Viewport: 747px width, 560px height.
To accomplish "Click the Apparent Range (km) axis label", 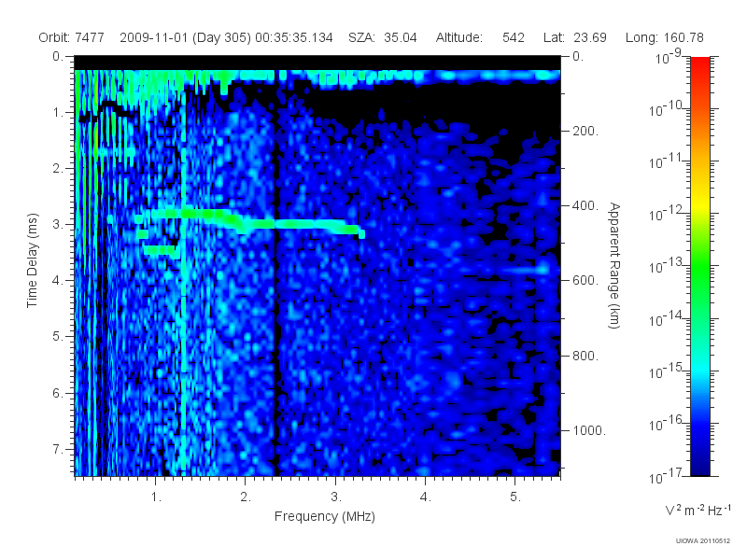I will 614,265.
